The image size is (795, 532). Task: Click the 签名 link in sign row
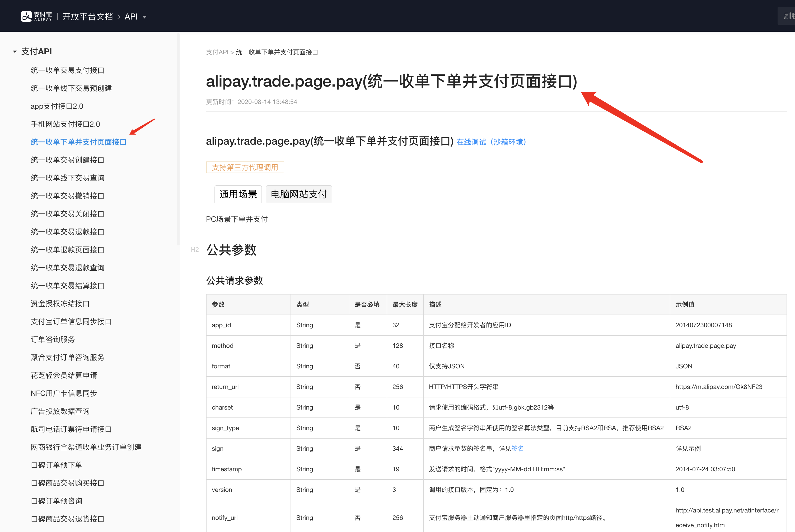pos(517,449)
